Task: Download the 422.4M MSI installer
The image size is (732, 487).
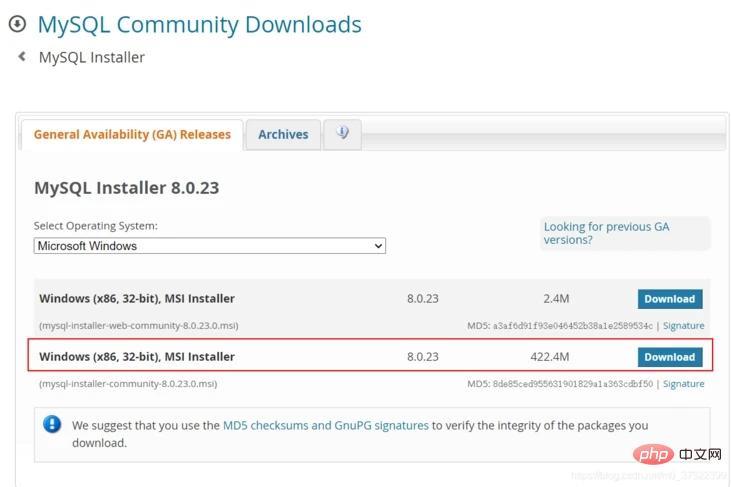Action: [x=670, y=357]
